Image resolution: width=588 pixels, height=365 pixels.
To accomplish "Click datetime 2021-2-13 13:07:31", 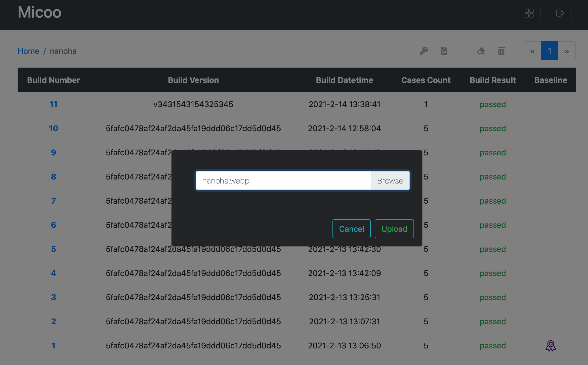I will coord(345,322).
